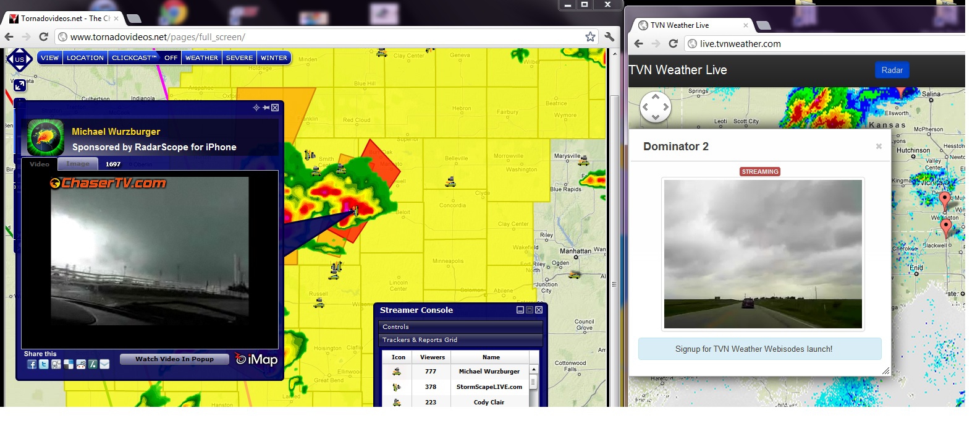Click chaser icon left of Smith Center

[310, 155]
